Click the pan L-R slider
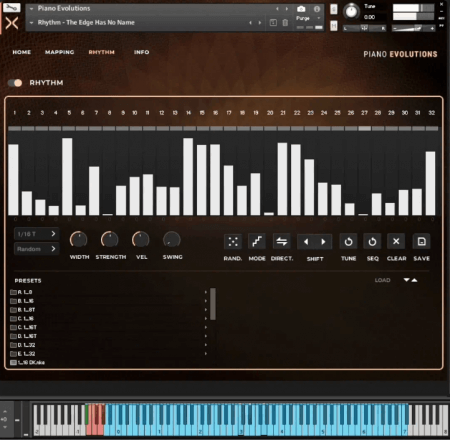 (x=365, y=28)
